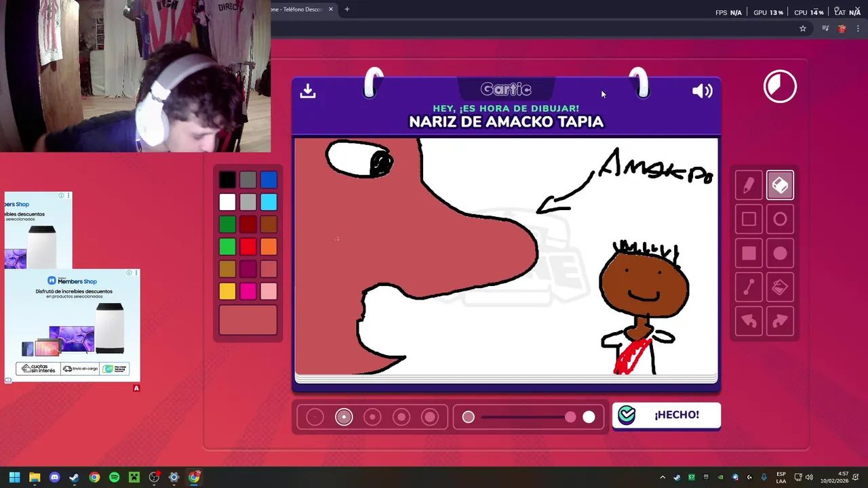The image size is (868, 488).
Task: Select the second brush size
Action: 344,417
